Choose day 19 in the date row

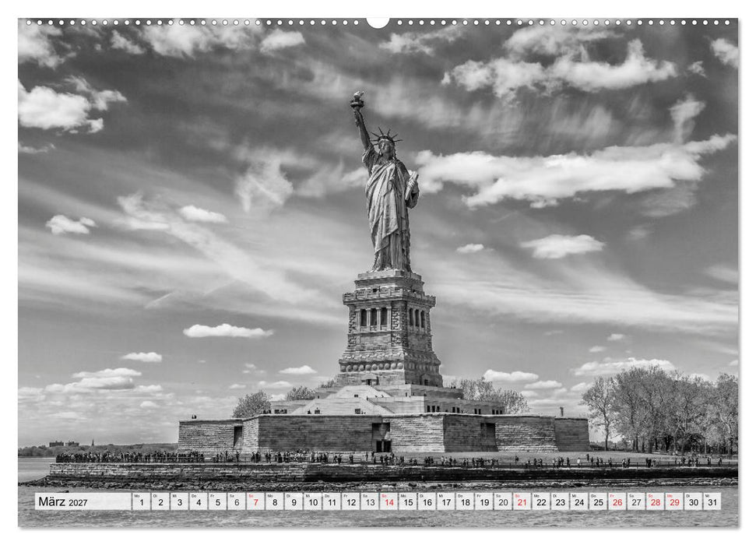[484, 501]
